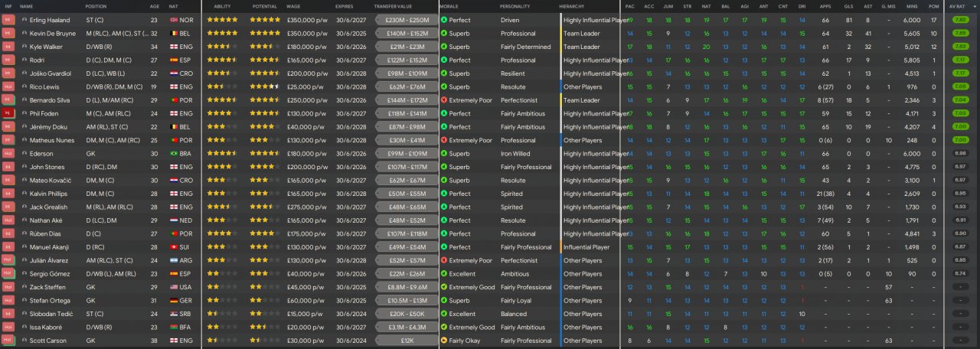The image size is (980, 349).
Task: Click the player profile icon beside Kevin De Bruyne
Action: pyautogui.click(x=24, y=33)
